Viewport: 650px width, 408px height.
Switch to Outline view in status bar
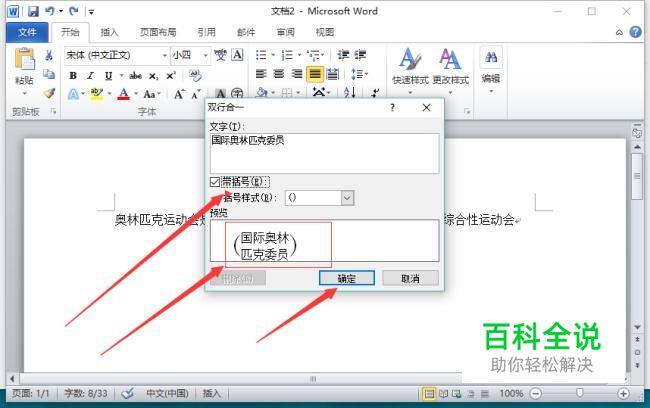coord(471,393)
